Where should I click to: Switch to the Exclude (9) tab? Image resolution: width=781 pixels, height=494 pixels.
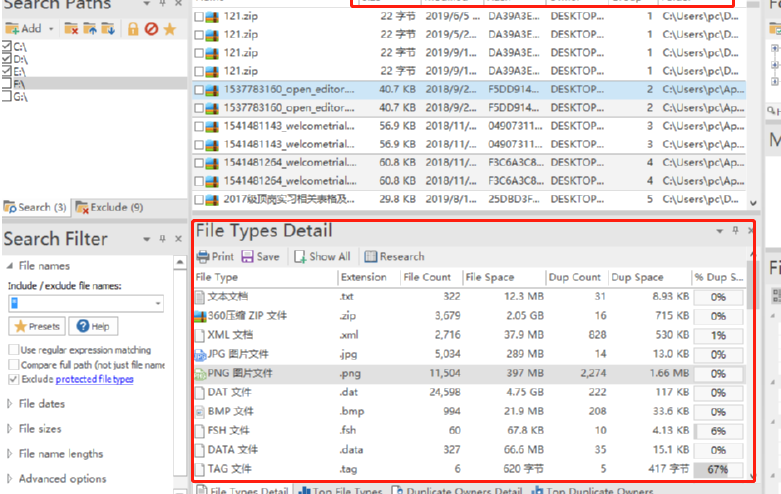[x=110, y=207]
